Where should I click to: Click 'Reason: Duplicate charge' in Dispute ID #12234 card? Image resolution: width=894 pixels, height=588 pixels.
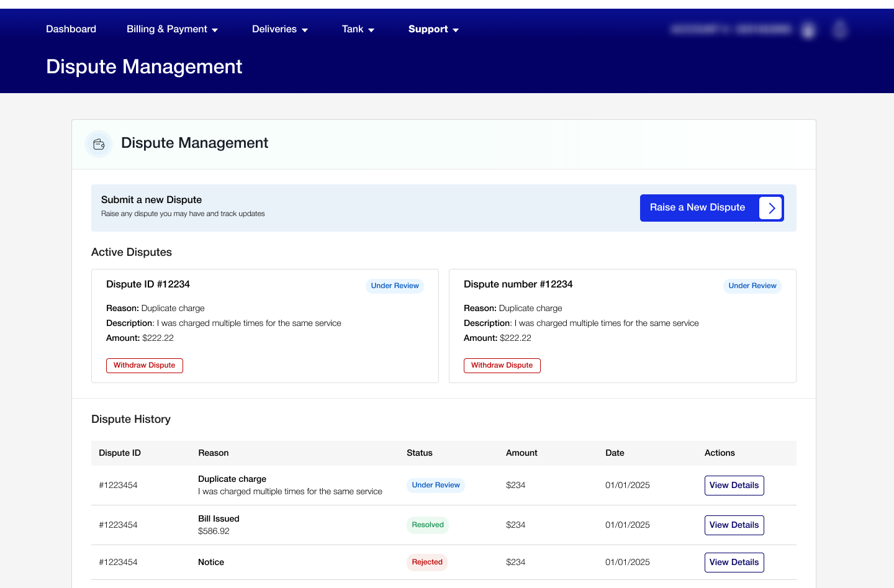(155, 309)
